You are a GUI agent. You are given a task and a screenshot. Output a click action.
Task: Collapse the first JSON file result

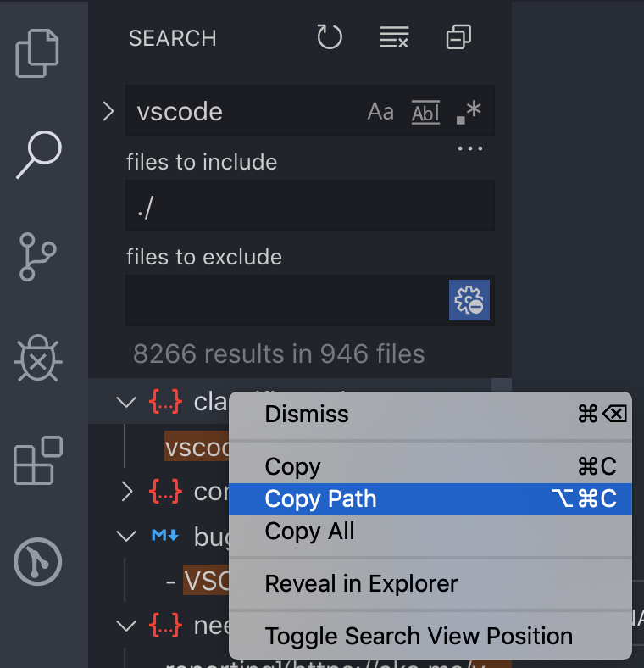pos(126,402)
